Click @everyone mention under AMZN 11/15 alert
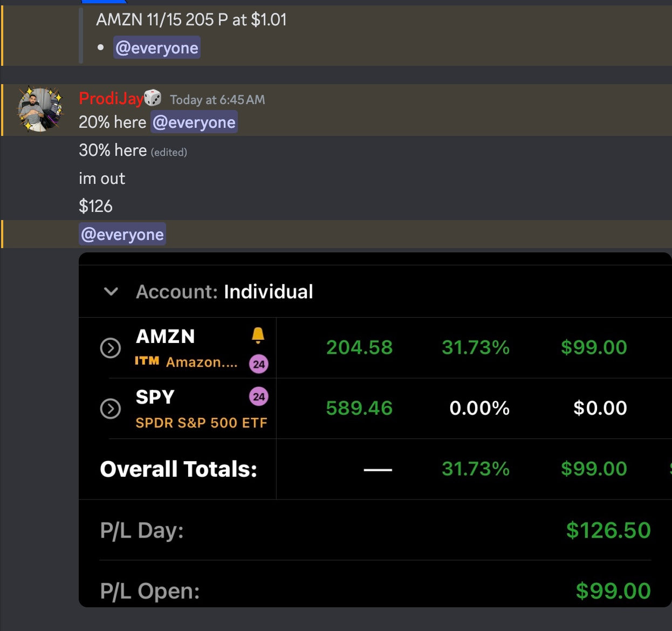Viewport: 672px width, 631px height. tap(157, 48)
